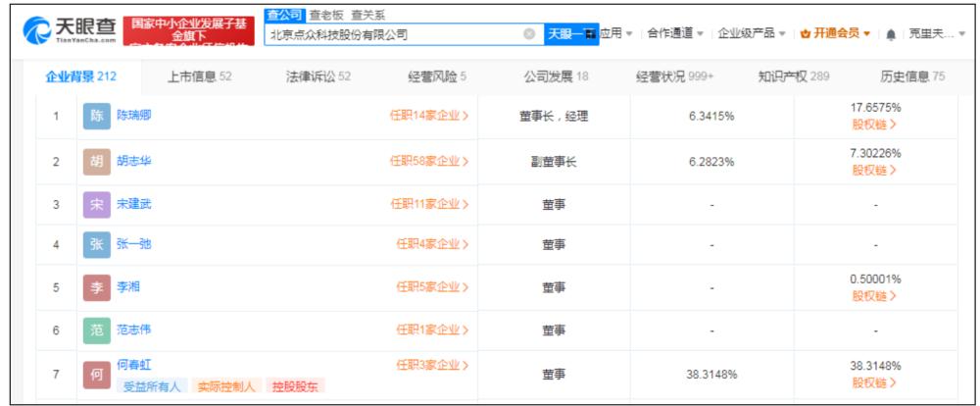The image size is (980, 406).
Task: Open 范志伟's profile name link
Action: [133, 330]
